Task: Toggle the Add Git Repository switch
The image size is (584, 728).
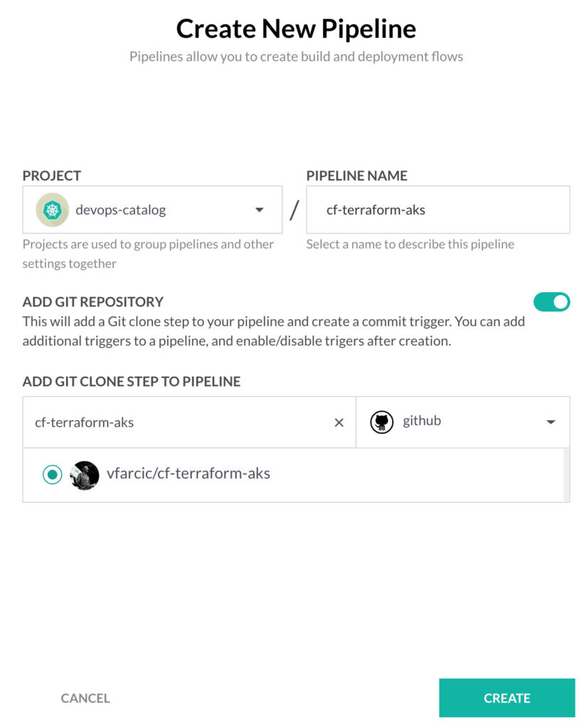Action: [551, 301]
